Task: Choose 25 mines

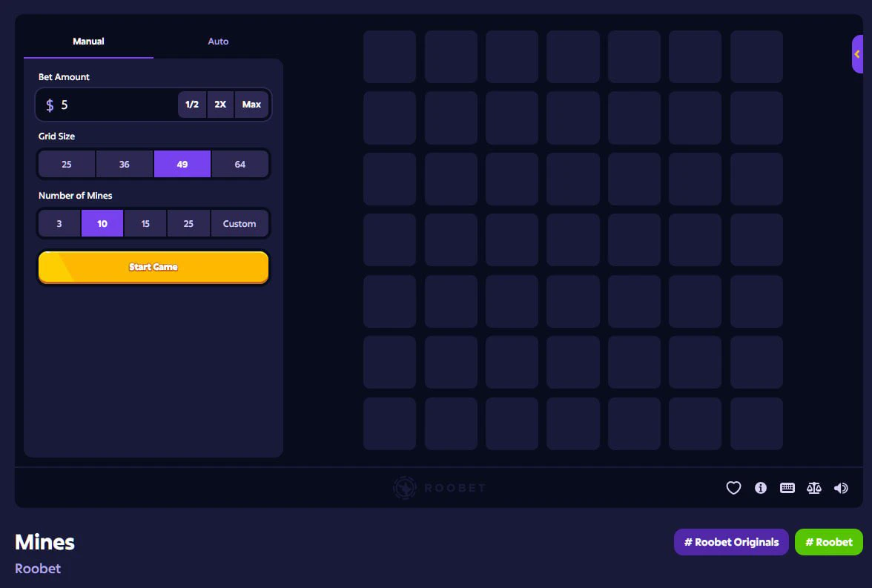Action: click(x=188, y=224)
